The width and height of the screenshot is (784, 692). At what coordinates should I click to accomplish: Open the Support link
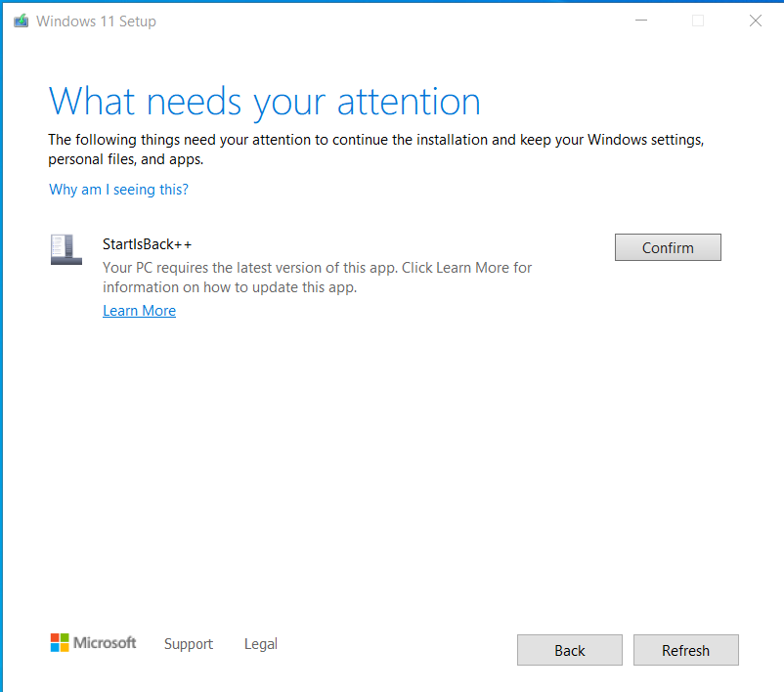[x=189, y=643]
